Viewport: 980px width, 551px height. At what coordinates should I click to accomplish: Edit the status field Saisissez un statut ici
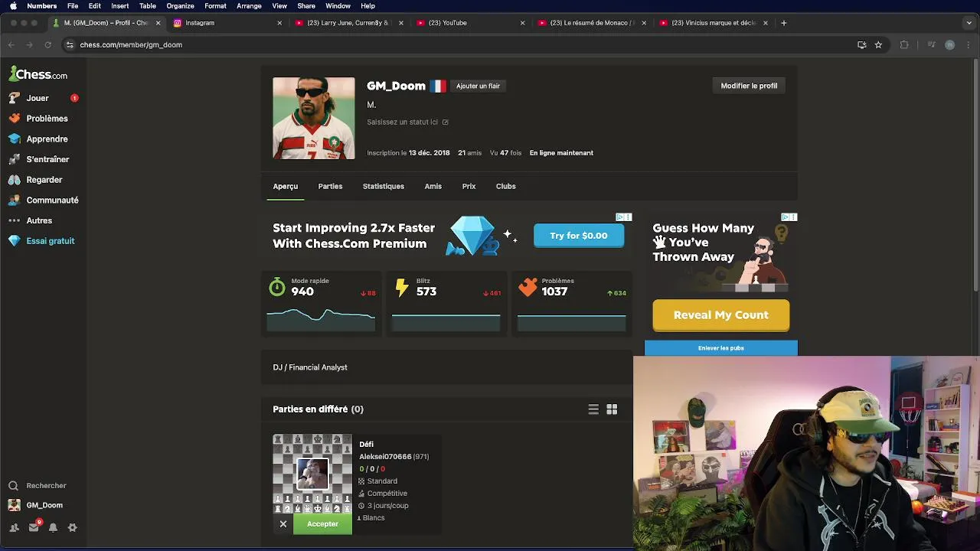coord(407,122)
